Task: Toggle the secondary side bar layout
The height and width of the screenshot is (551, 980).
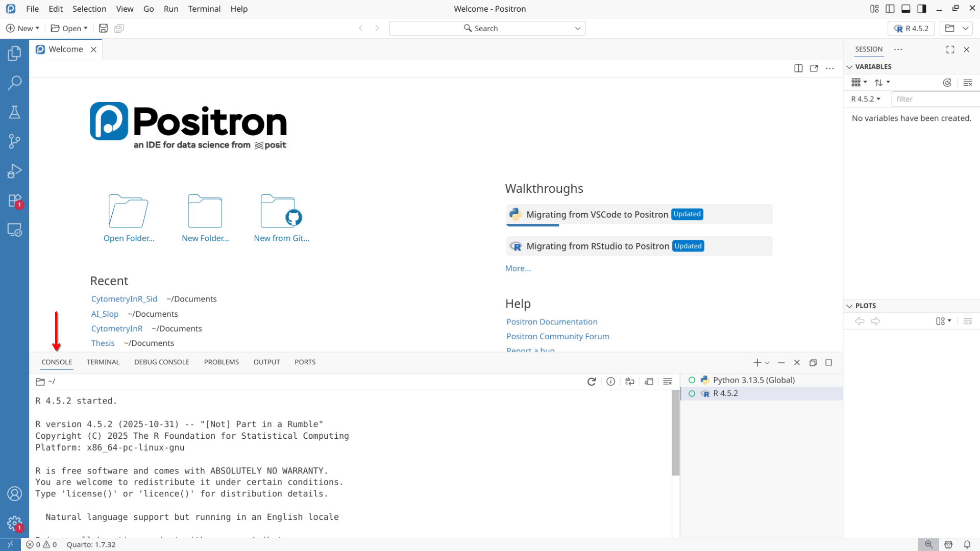Action: click(922, 9)
